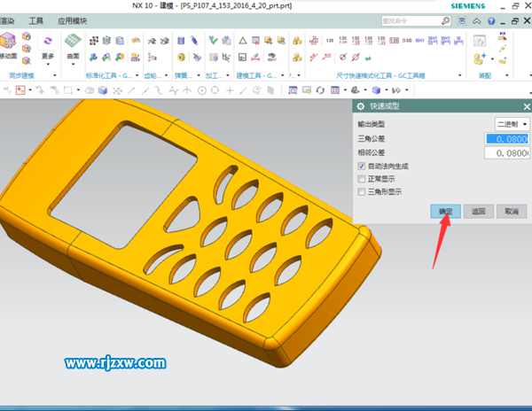Uncheck 自动法向生成 checkbox
This screenshot has width=532, height=411.
(x=362, y=166)
